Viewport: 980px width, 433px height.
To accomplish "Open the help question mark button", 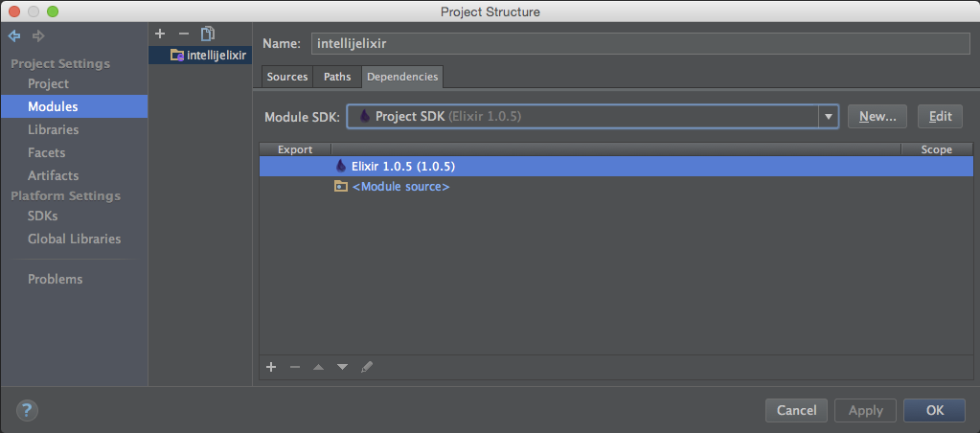I will coord(27,410).
